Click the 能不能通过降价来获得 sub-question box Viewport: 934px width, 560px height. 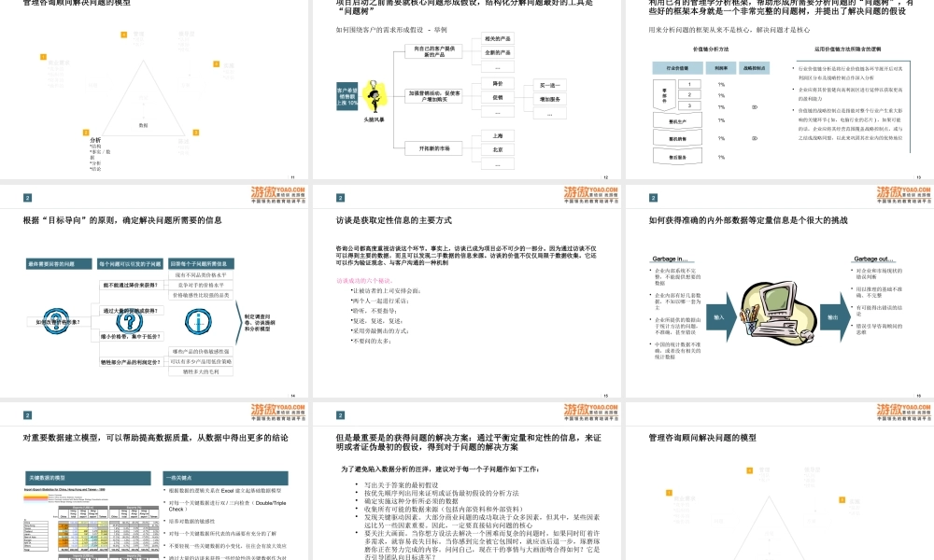(x=131, y=285)
